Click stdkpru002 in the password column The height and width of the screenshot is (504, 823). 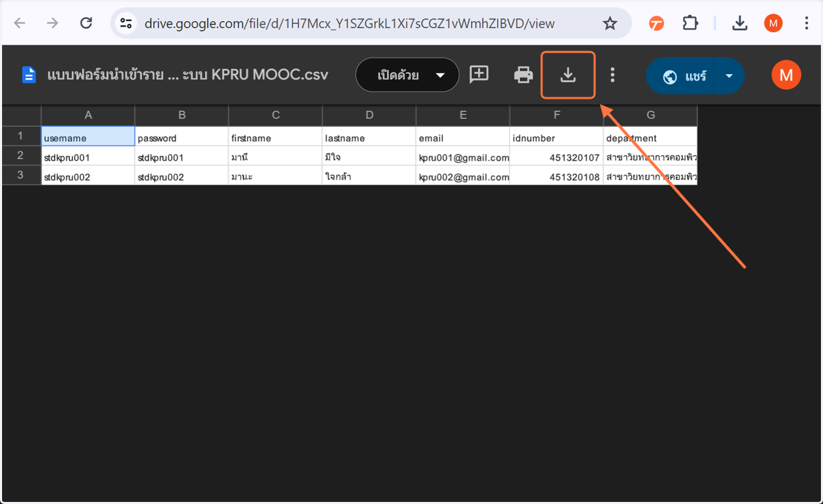182,176
